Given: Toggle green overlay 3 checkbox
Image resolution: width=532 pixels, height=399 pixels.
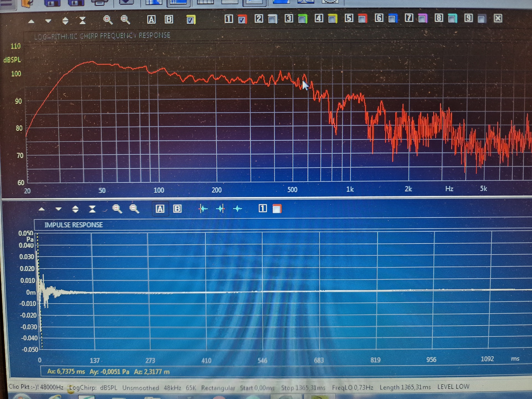Looking at the screenshot, I should [x=303, y=19].
